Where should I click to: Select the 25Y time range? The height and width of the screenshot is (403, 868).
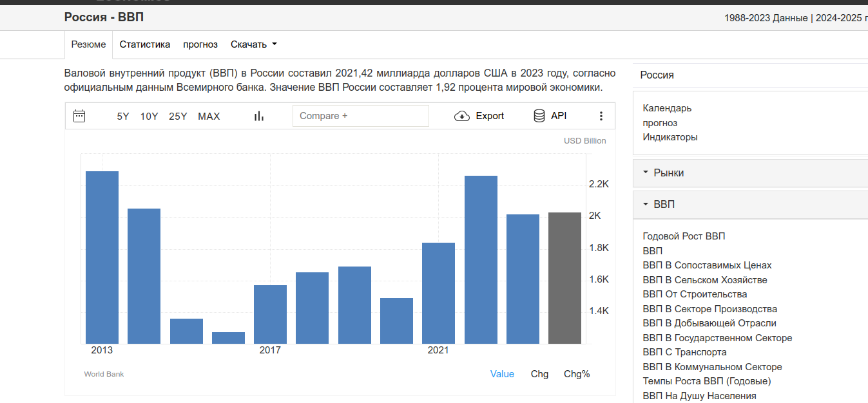pos(178,117)
